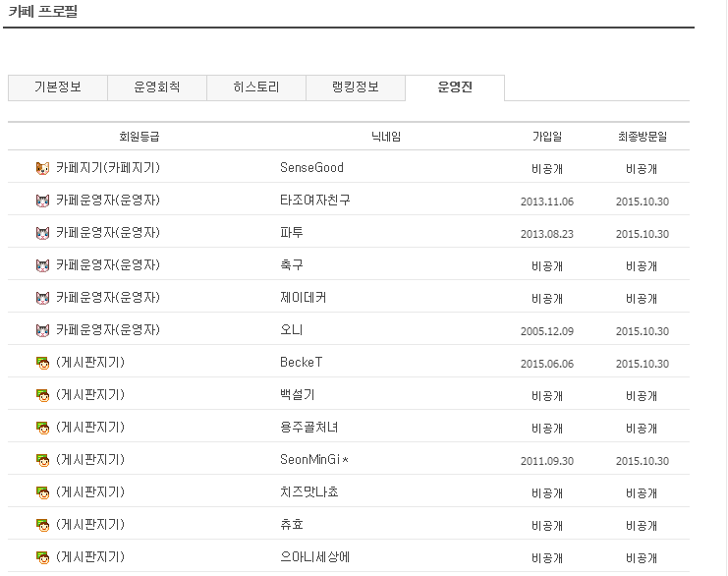The height and width of the screenshot is (576, 728).
Task: Click join date 2013.08.23
Action: pos(547,234)
